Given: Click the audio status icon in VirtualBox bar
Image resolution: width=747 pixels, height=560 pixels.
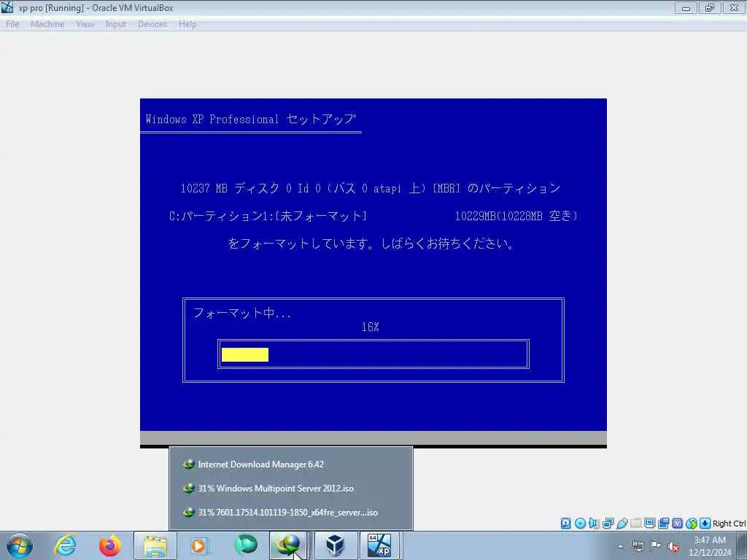Looking at the screenshot, I should pos(594,524).
